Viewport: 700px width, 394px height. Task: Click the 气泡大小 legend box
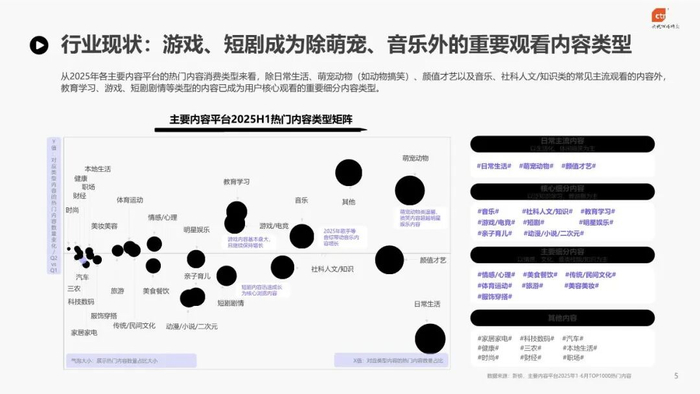(x=131, y=361)
